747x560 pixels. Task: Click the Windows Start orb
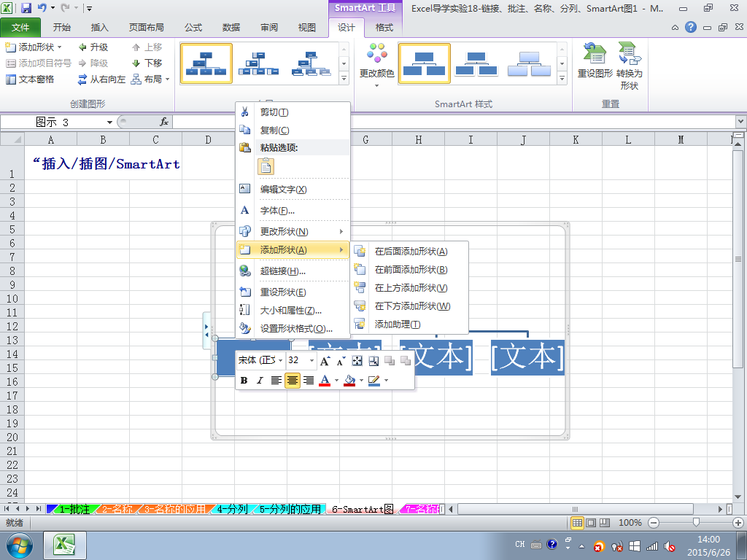20,545
